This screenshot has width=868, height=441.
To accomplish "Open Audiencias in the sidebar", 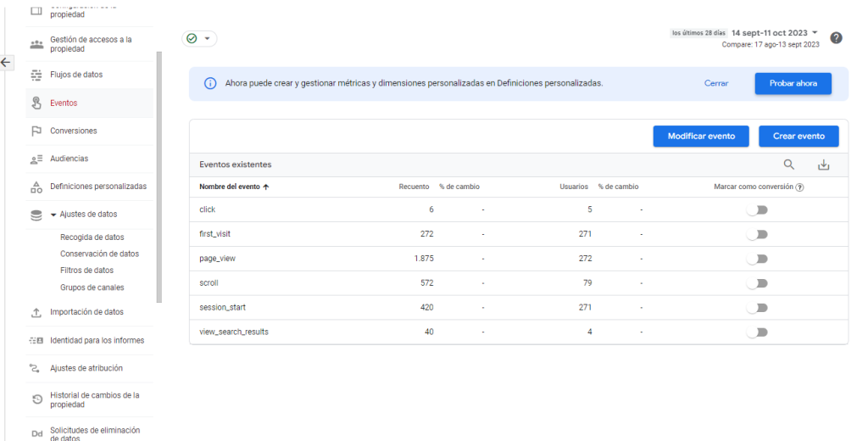I will click(69, 159).
